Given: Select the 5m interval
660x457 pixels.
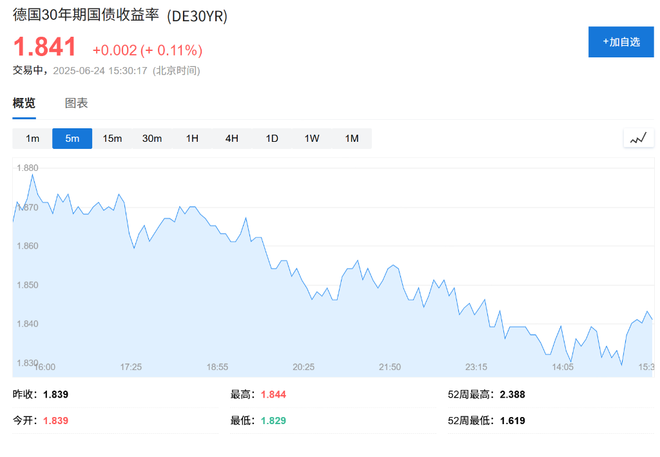Looking at the screenshot, I should (72, 138).
